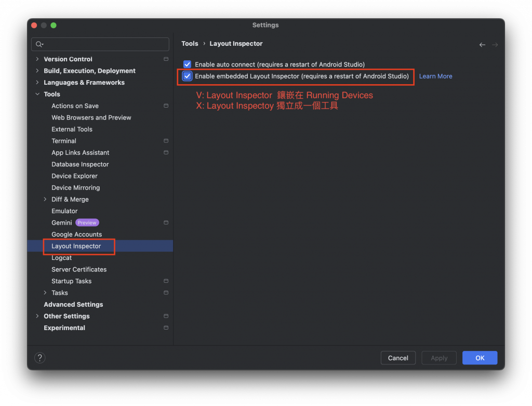The height and width of the screenshot is (406, 532).
Task: Click the Settings window title
Action: pyautogui.click(x=265, y=25)
